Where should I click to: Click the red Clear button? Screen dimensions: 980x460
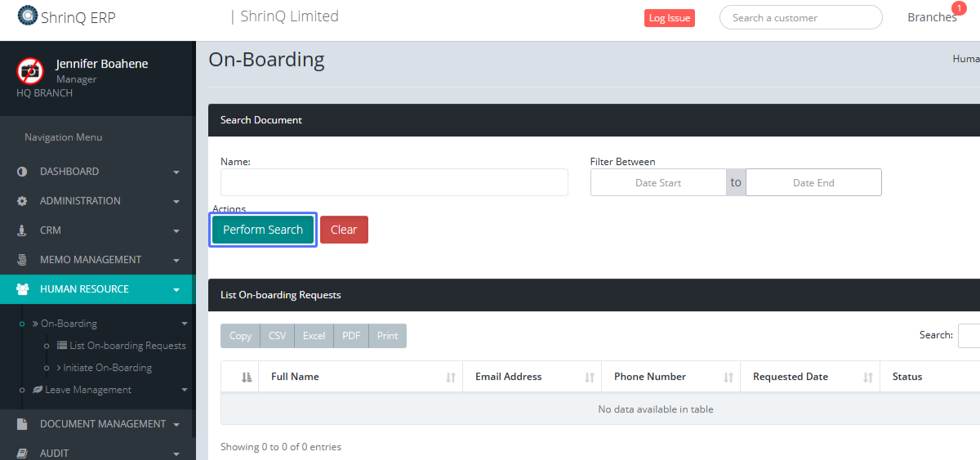click(x=344, y=230)
